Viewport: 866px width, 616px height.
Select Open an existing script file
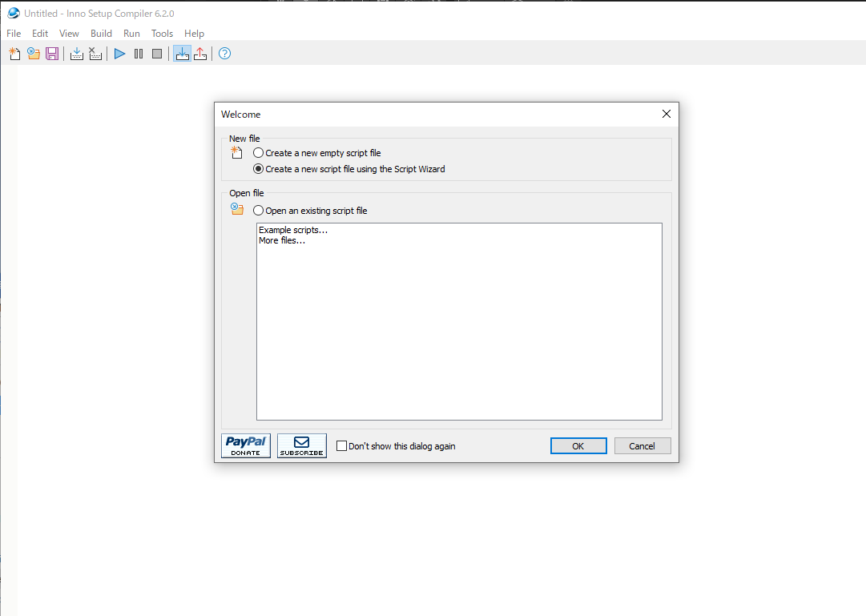pyautogui.click(x=310, y=211)
